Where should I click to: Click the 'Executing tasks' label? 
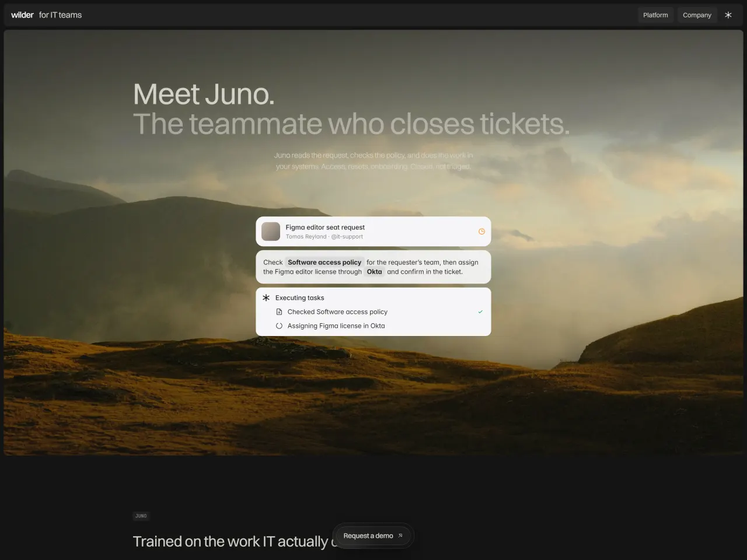point(299,297)
